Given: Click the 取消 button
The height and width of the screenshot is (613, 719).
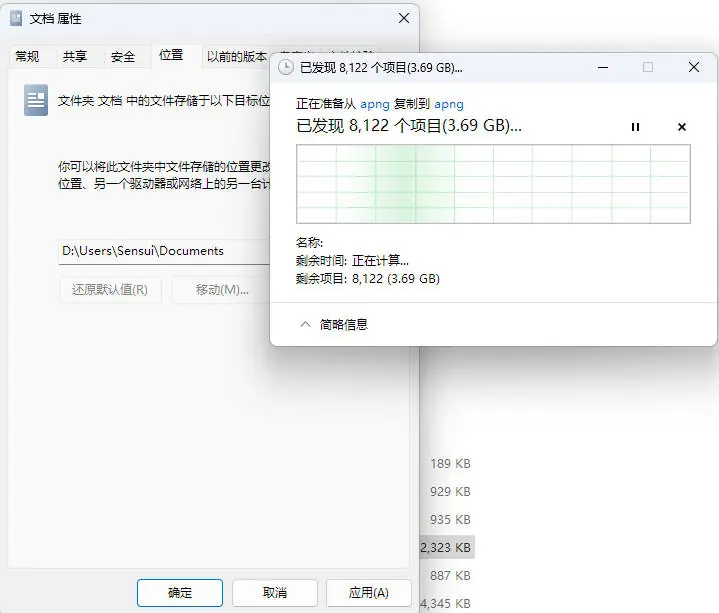Looking at the screenshot, I should pyautogui.click(x=275, y=593).
